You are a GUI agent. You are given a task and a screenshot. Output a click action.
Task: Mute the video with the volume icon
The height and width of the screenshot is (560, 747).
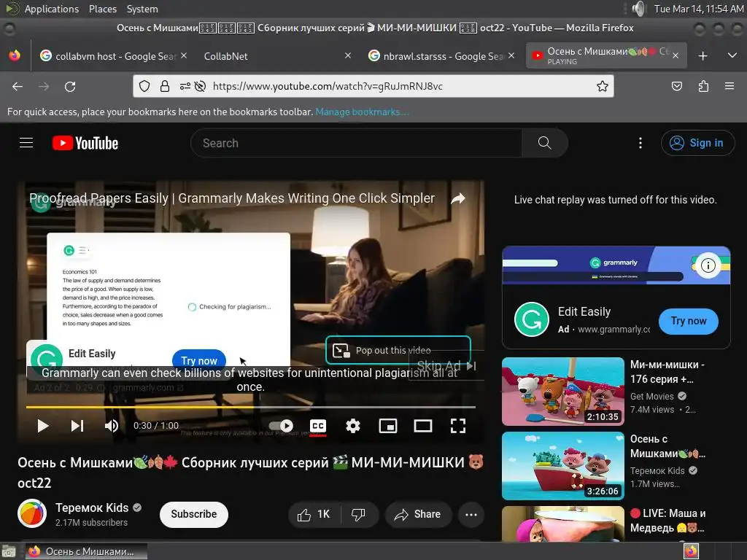point(112,426)
